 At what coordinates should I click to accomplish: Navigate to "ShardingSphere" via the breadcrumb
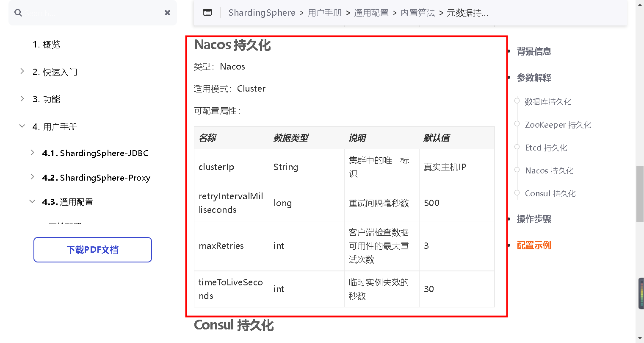coord(262,13)
